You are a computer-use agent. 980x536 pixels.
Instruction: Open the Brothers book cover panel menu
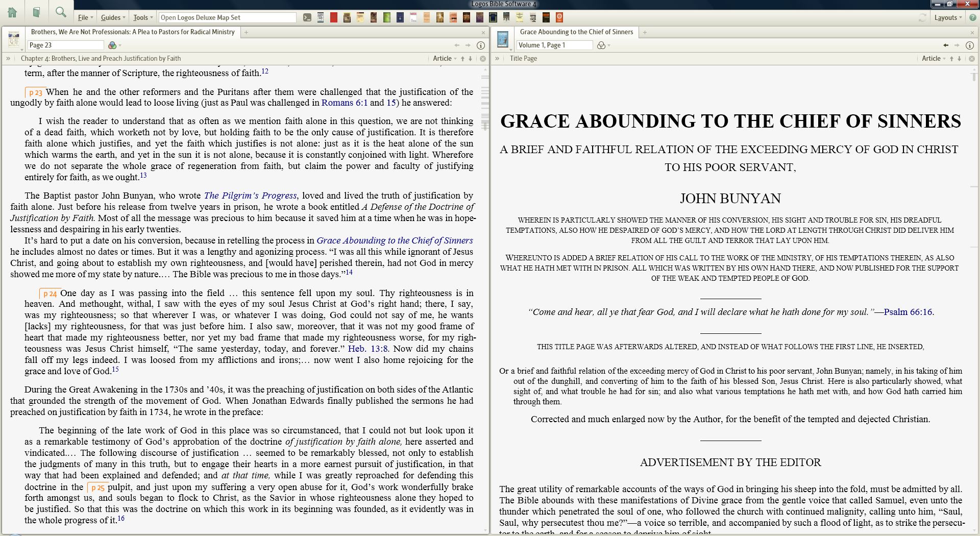[x=14, y=39]
